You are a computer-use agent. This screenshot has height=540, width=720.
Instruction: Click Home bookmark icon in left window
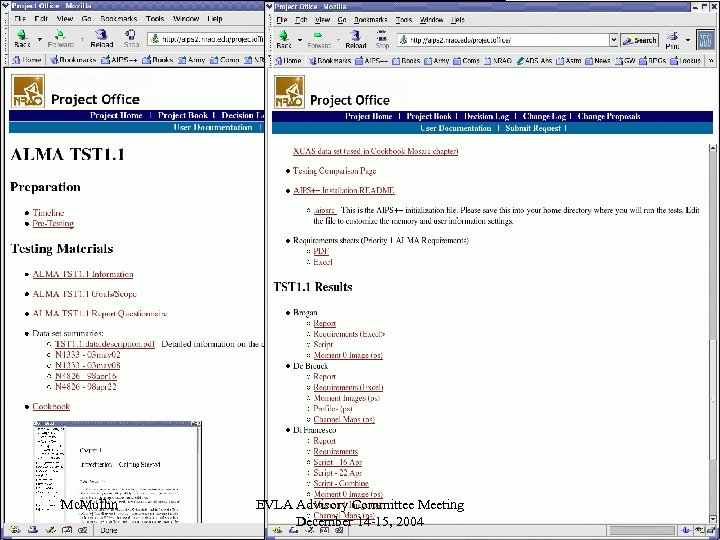click(26, 60)
